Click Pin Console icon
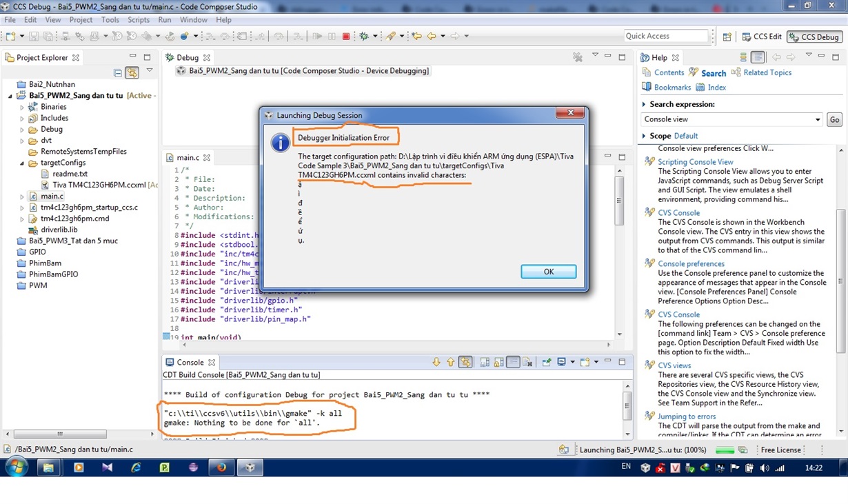The image size is (848, 504). (x=547, y=362)
